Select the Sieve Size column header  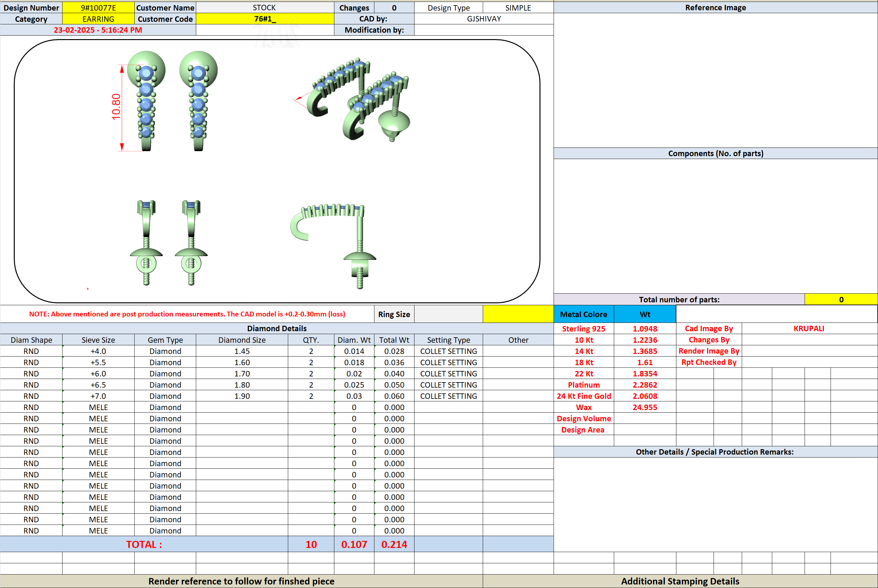pyautogui.click(x=98, y=340)
